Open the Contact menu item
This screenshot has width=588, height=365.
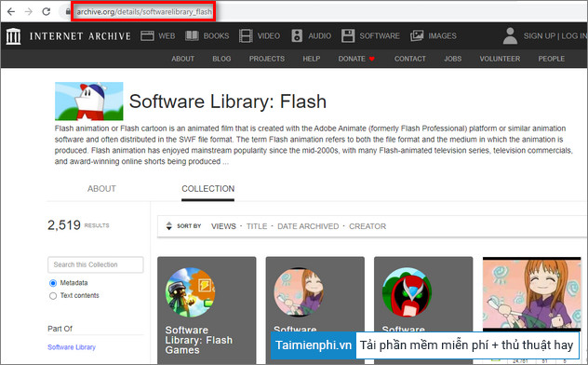410,59
